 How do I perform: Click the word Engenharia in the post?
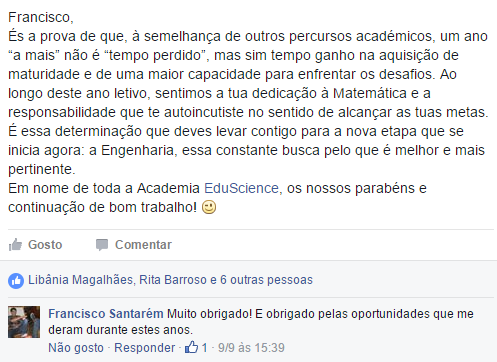click(137, 151)
